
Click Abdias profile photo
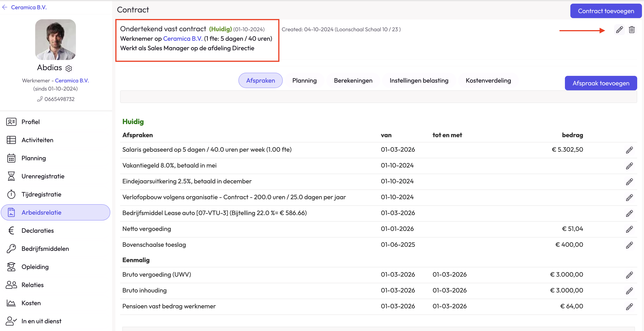[56, 39]
